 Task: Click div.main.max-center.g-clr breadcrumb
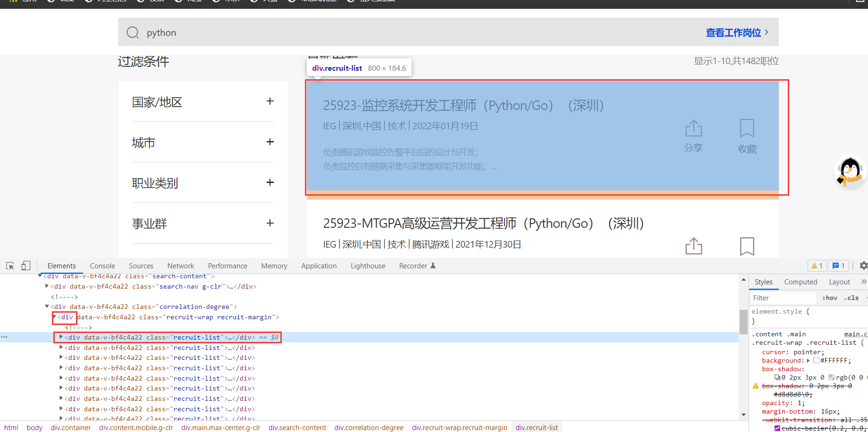[x=221, y=427]
